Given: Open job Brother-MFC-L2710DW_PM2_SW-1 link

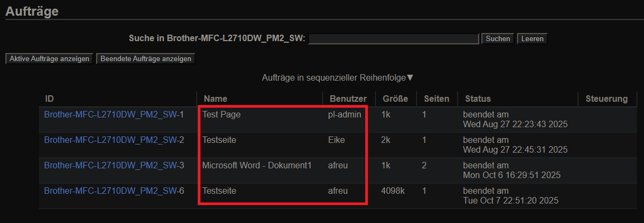Looking at the screenshot, I should [114, 115].
